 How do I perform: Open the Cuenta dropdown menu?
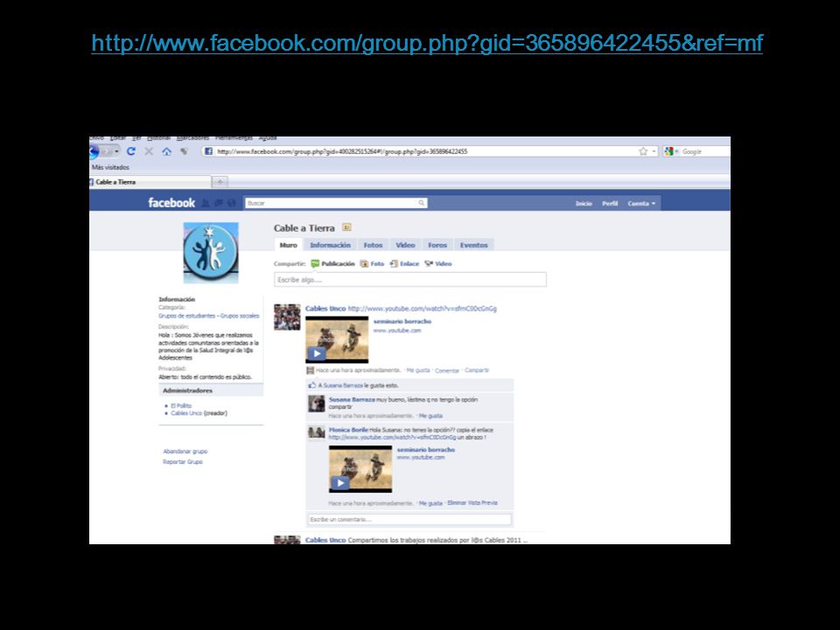coord(641,204)
